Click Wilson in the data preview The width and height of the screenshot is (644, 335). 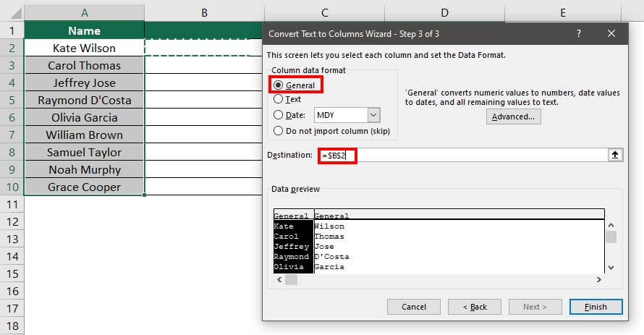coord(329,226)
